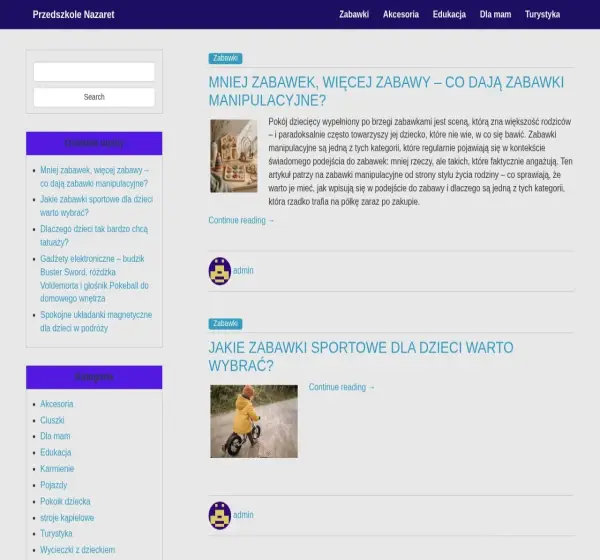
Task: Select Pojazdy category
Action: [54, 485]
